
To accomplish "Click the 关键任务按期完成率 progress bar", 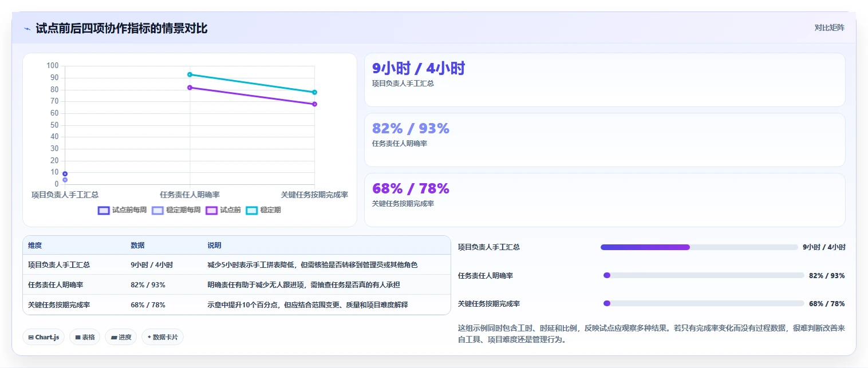I will coord(704,303).
